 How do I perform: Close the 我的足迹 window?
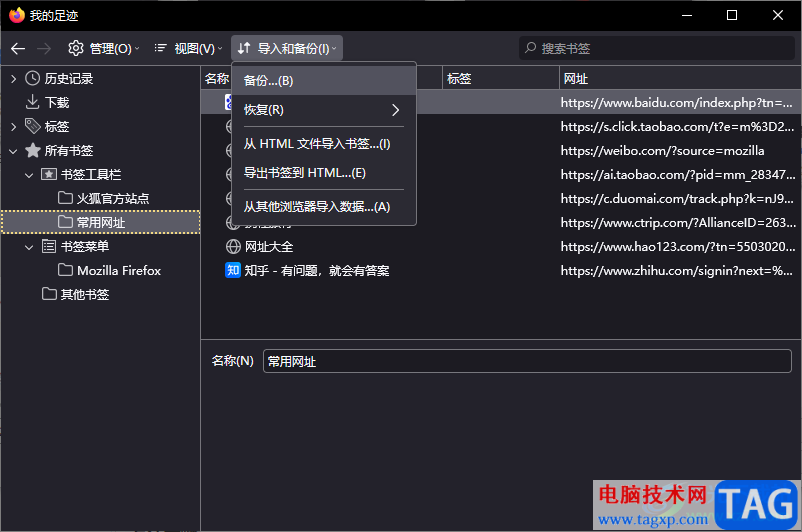(x=778, y=15)
